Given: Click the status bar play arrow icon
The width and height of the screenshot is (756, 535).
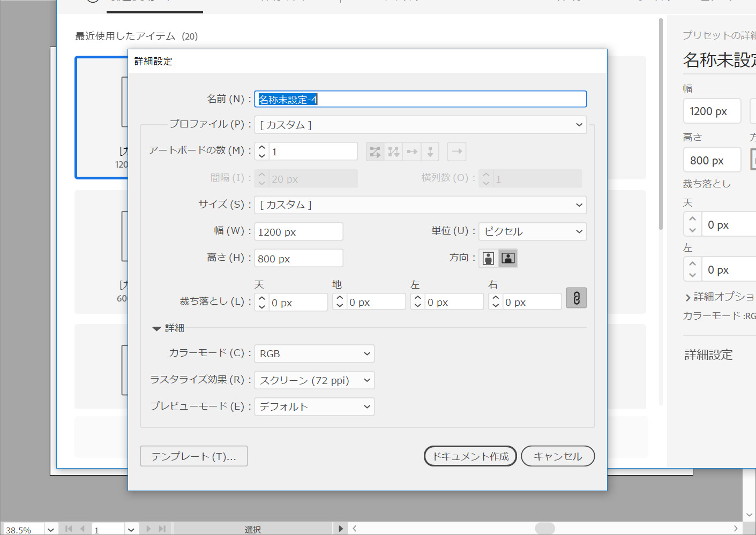Looking at the screenshot, I should 341,529.
